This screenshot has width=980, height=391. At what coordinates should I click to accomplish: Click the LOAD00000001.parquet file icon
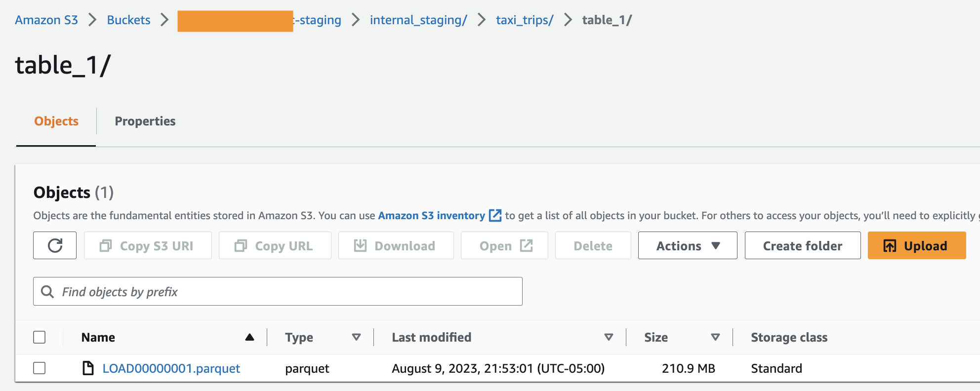pyautogui.click(x=88, y=368)
